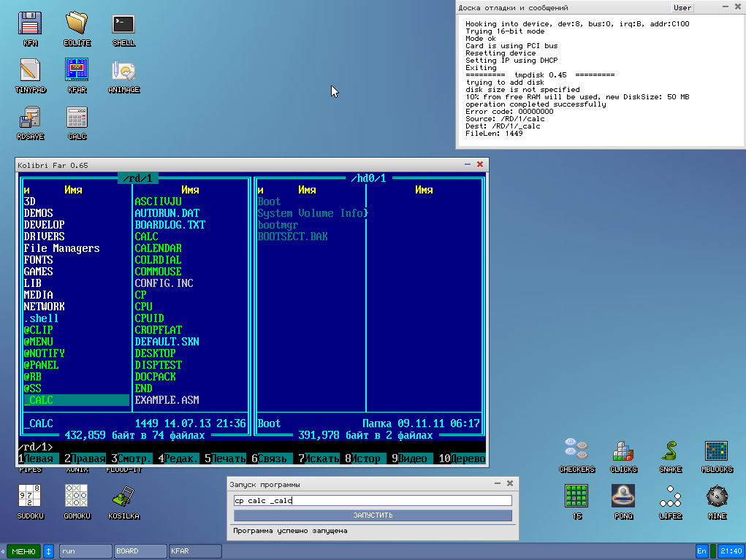This screenshot has height=560, width=746.
Task: Switch to the KFAR taskbar item
Action: 195,551
